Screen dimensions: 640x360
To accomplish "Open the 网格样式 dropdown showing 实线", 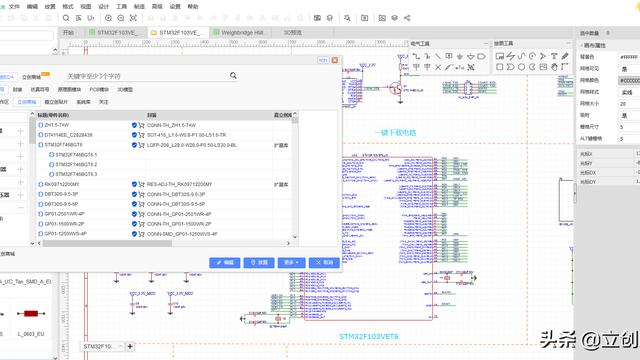I will (x=629, y=92).
